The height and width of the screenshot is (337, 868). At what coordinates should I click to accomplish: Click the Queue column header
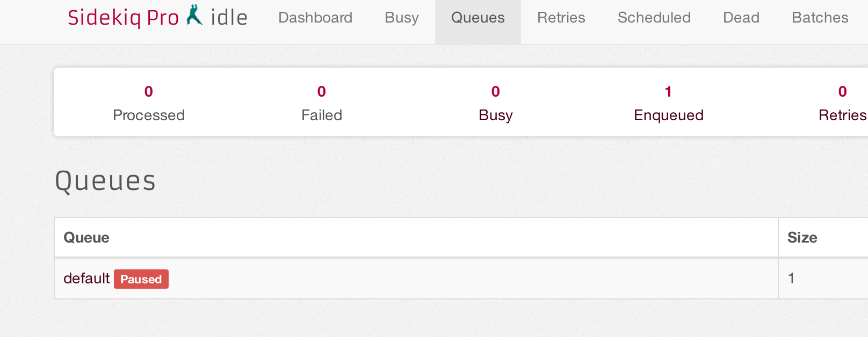pos(86,238)
